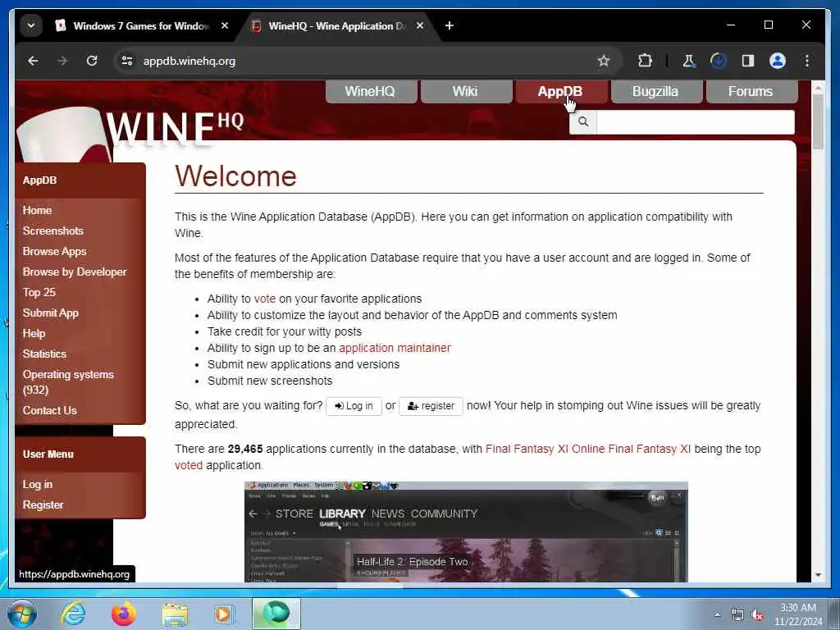Open the Wiki navigation tab
The width and height of the screenshot is (840, 630).
[466, 92]
